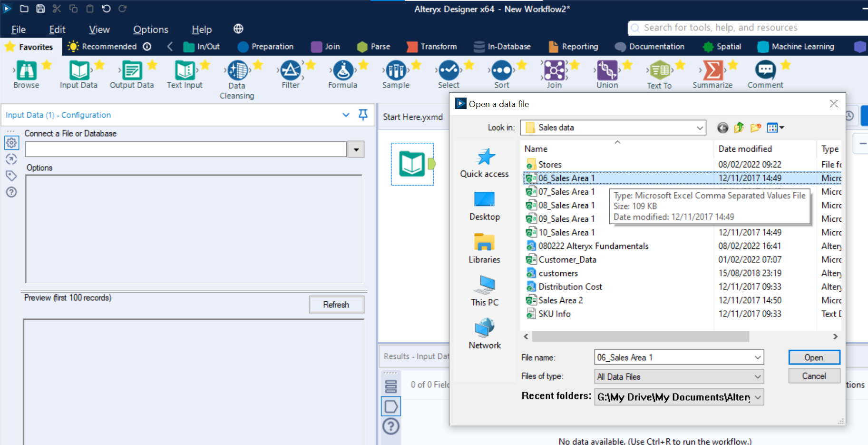The height and width of the screenshot is (445, 868).
Task: Click the Create new folder icon
Action: click(x=755, y=128)
